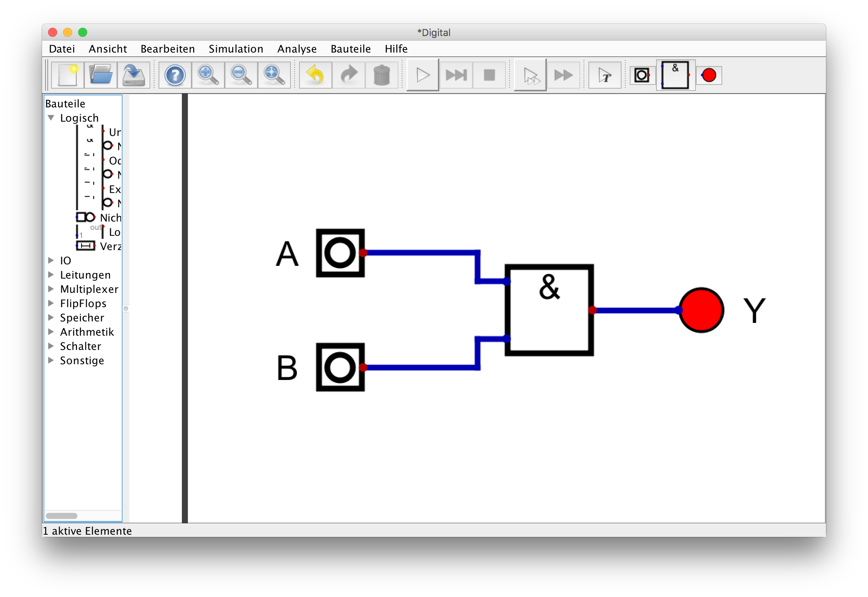The height and width of the screenshot is (597, 868).
Task: Undo the last action with yellow arrow
Action: tap(316, 75)
